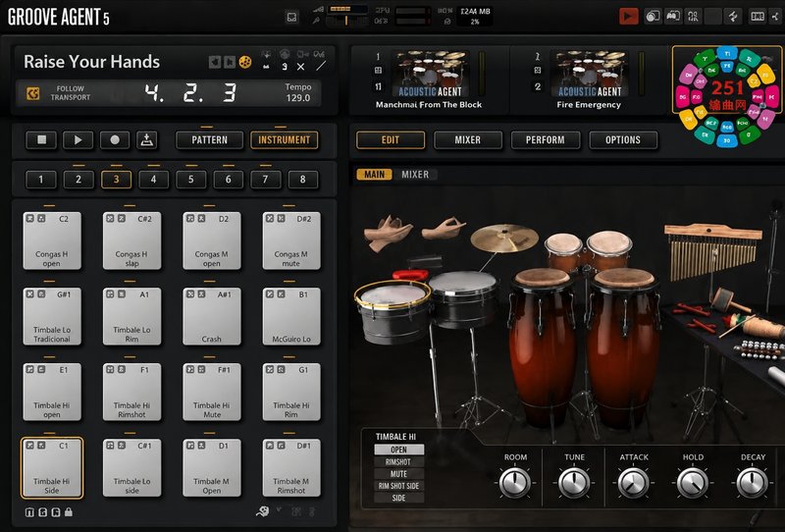Switch to Instrument pad mode

click(x=284, y=140)
